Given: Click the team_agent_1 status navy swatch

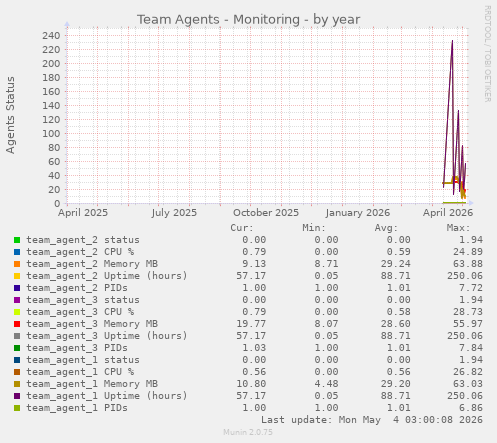Looking at the screenshot, I should (x=17, y=360).
